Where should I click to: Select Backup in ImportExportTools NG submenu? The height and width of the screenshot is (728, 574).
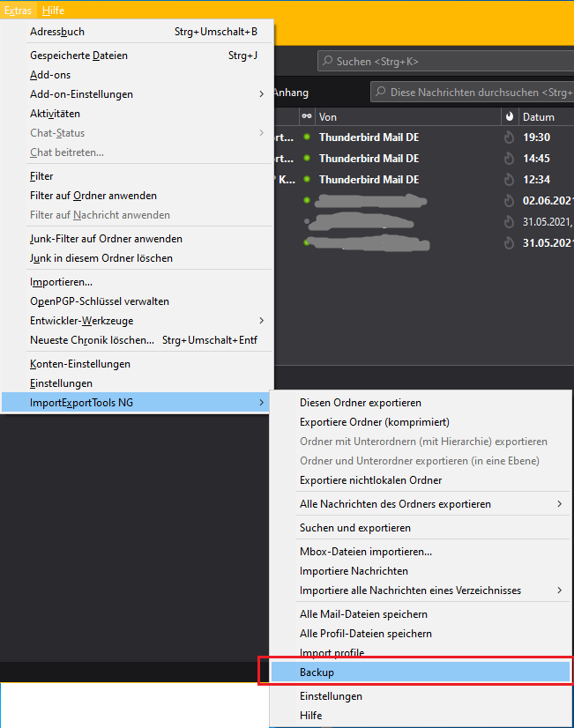coord(420,672)
